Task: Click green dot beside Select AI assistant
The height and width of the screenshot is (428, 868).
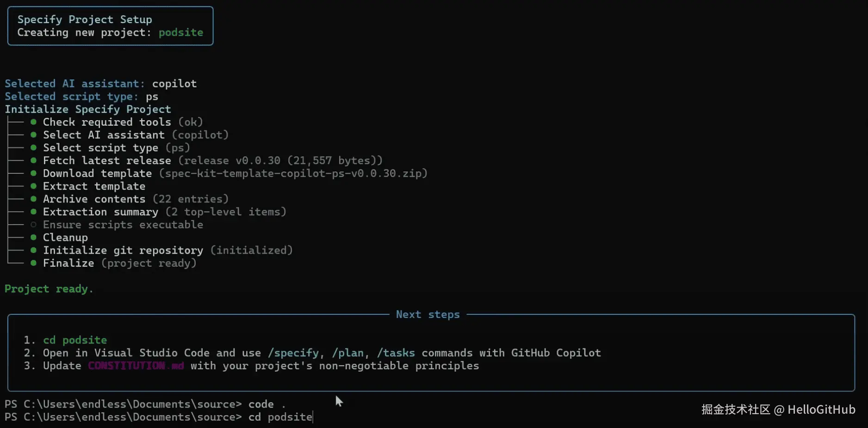Action: (x=33, y=135)
